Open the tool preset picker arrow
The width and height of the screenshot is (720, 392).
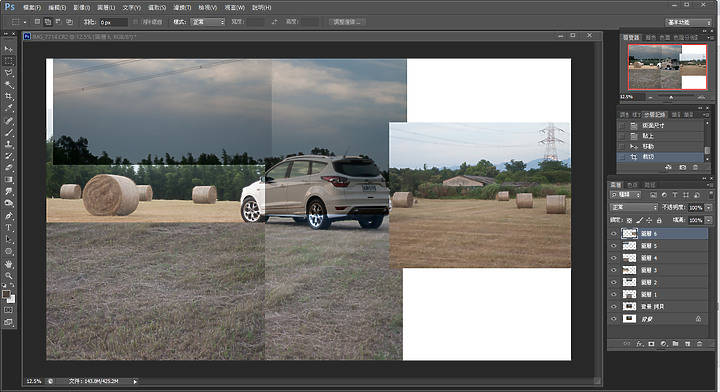tap(25, 22)
